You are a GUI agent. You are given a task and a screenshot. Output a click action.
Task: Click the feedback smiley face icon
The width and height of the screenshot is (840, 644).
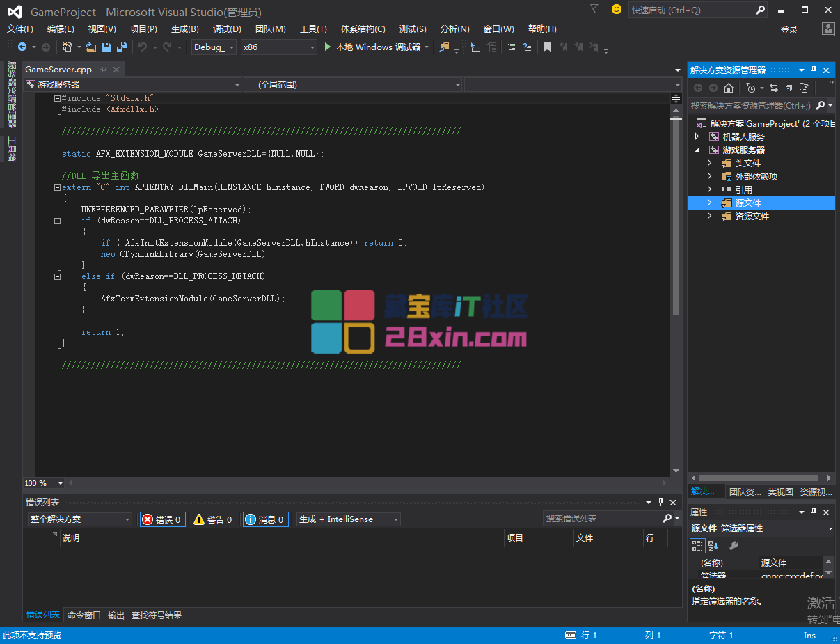tap(616, 9)
